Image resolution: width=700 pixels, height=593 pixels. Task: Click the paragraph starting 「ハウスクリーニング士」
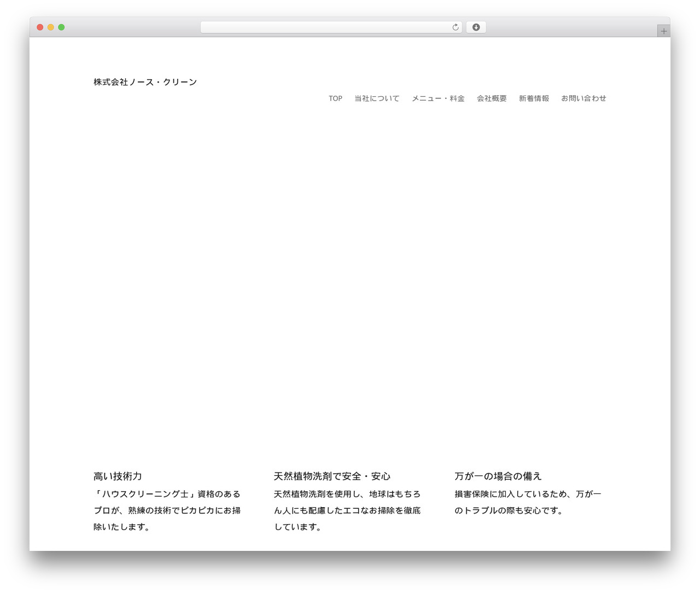click(x=167, y=510)
